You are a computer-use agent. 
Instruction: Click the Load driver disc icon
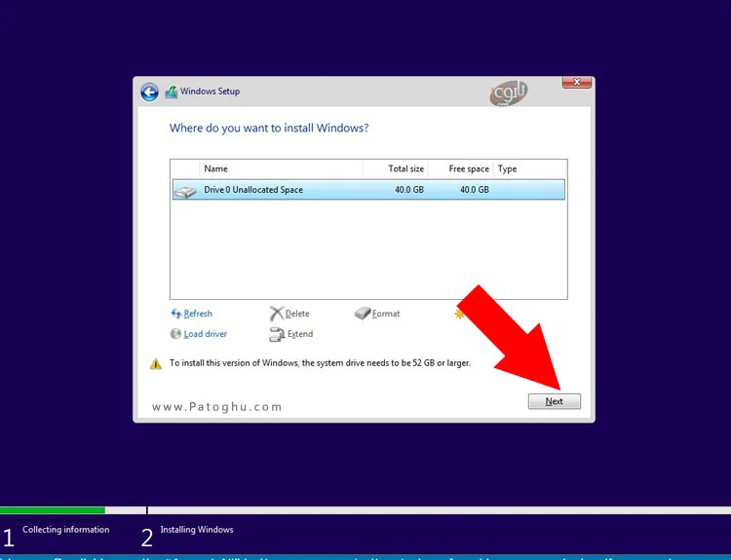point(175,334)
